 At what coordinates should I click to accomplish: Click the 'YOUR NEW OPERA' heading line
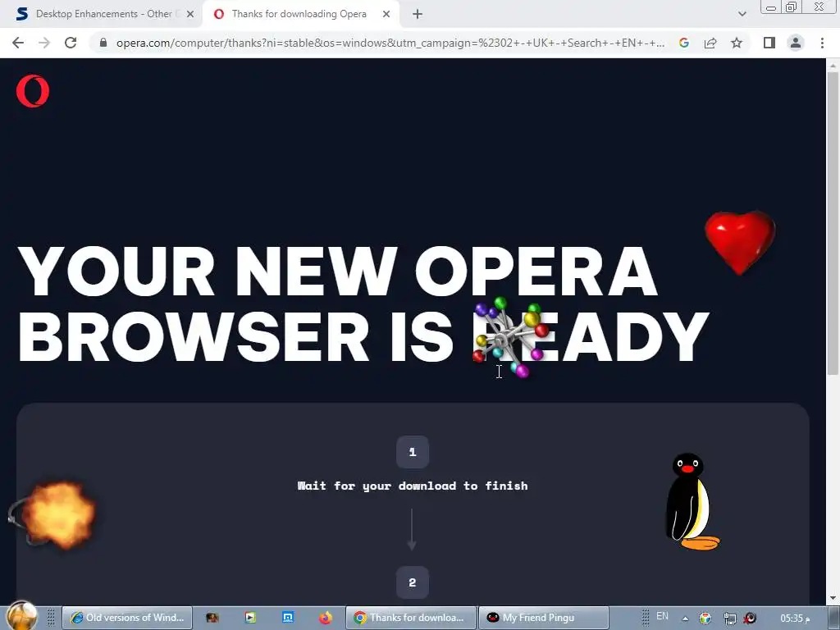point(337,272)
